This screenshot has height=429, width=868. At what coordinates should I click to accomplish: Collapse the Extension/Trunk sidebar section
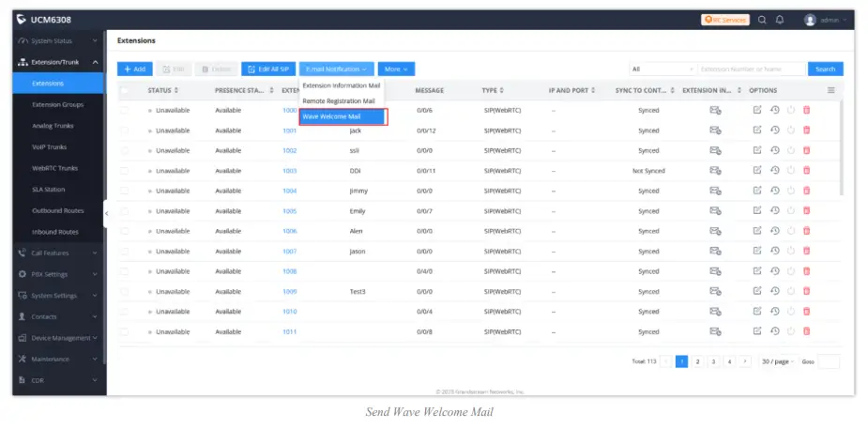click(58, 62)
